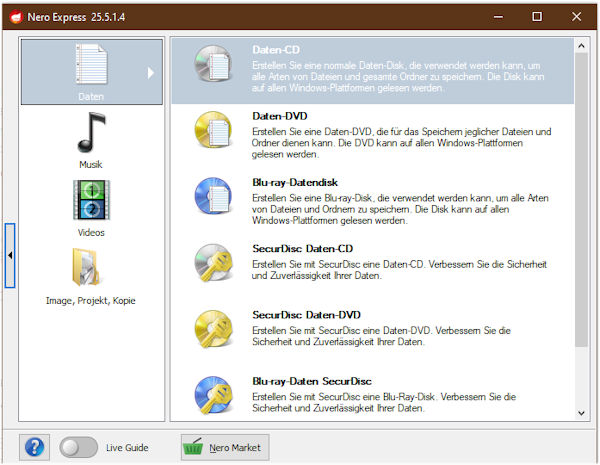The width and height of the screenshot is (600, 465).
Task: Click the Daten-DVD gold disc icon
Action: [213, 130]
